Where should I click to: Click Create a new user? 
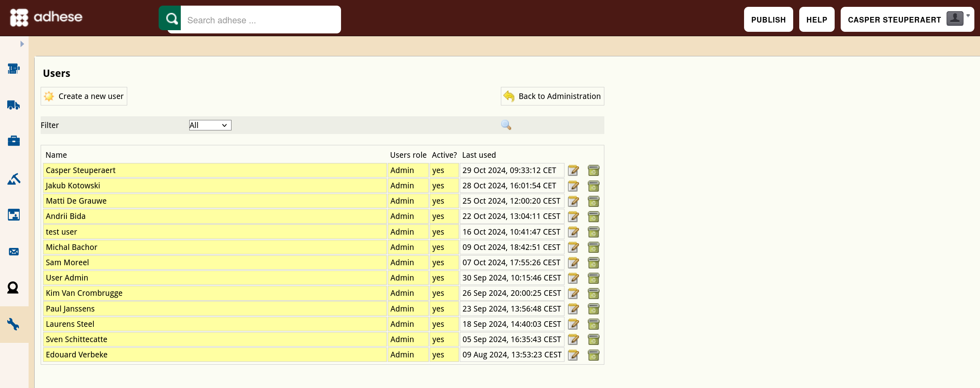click(84, 96)
